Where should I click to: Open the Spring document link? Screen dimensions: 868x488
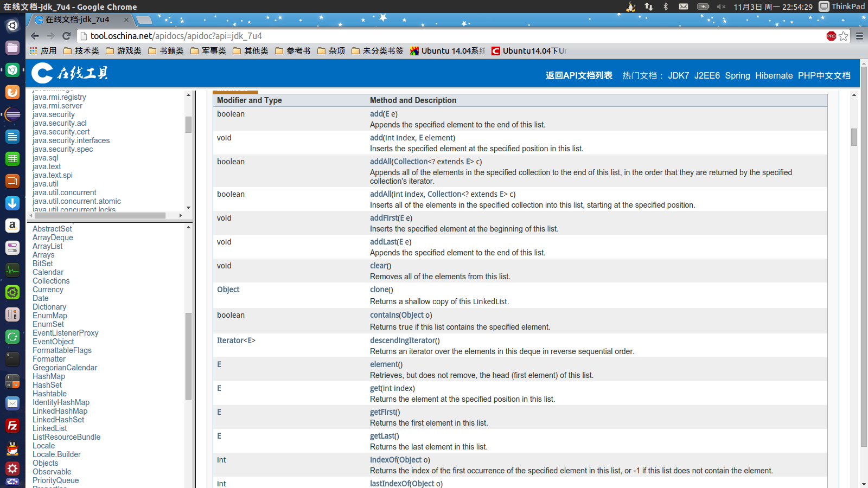point(737,75)
